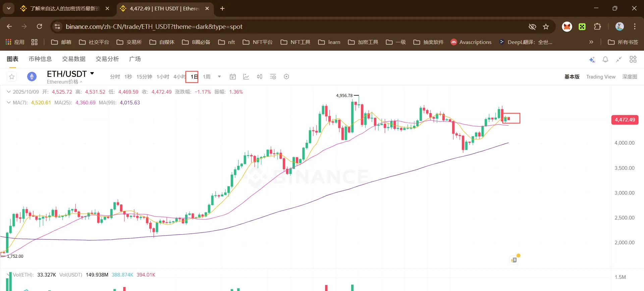Open the 交易数据 tab
Screen dimensions: 644x291
[x=74, y=59]
